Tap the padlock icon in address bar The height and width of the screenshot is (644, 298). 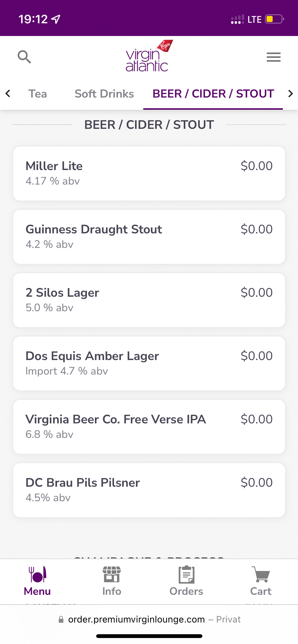[61, 620]
